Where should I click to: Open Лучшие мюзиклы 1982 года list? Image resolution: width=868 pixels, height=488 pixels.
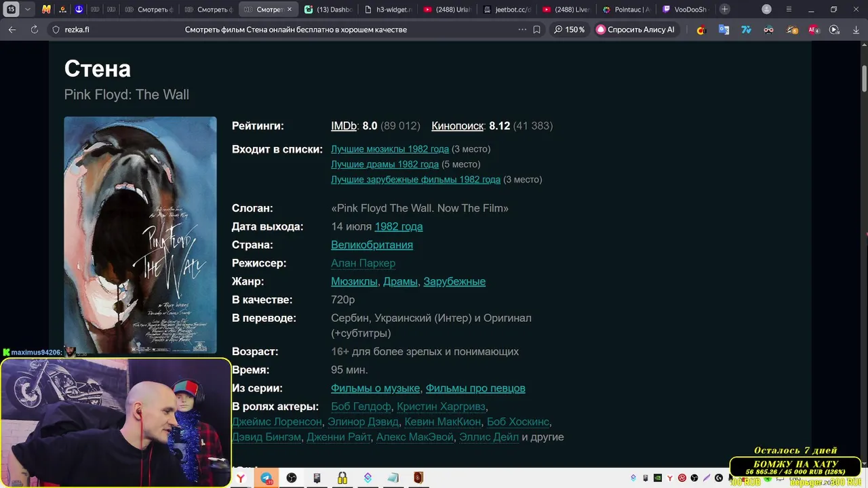pyautogui.click(x=390, y=149)
